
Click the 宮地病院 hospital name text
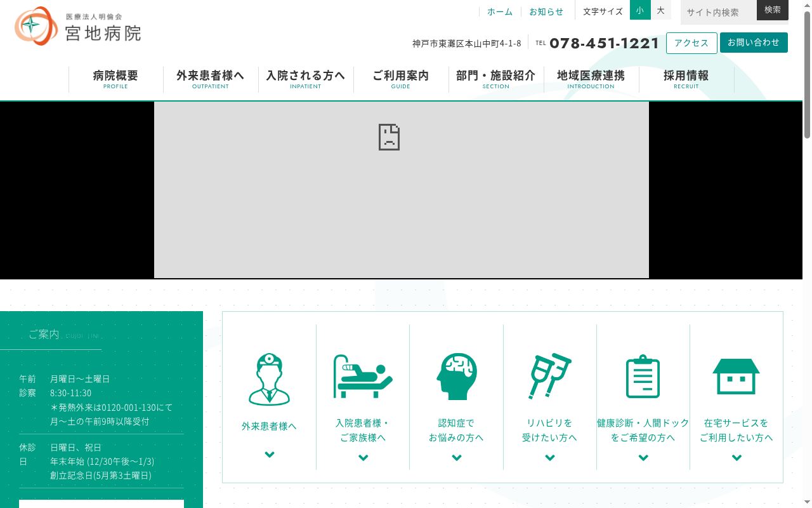103,33
